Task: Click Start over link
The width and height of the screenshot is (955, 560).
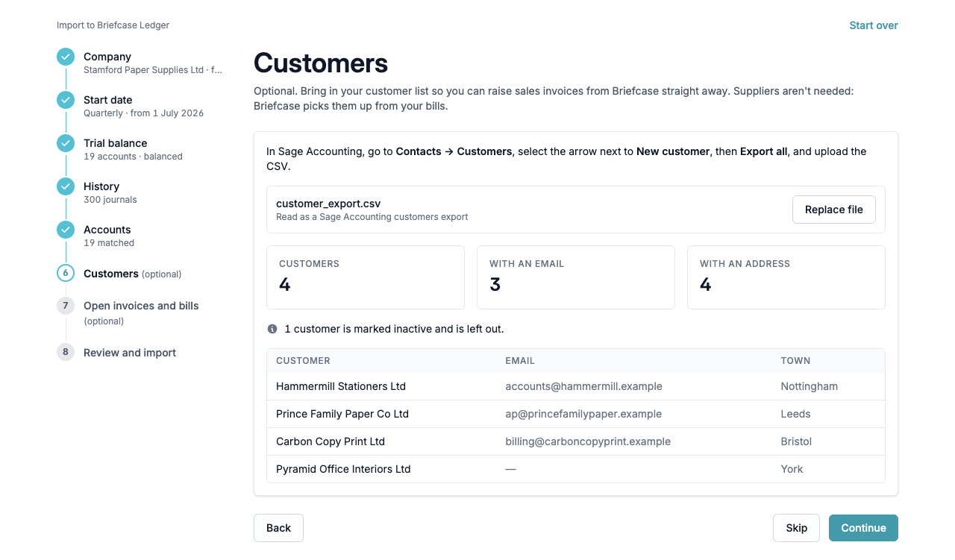Action: (874, 25)
